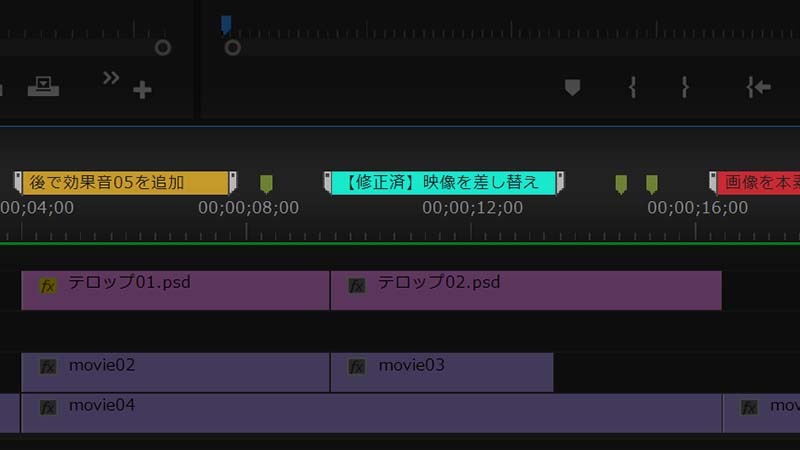Click the Add Marker icon
This screenshot has width=800, height=450.
pos(572,88)
